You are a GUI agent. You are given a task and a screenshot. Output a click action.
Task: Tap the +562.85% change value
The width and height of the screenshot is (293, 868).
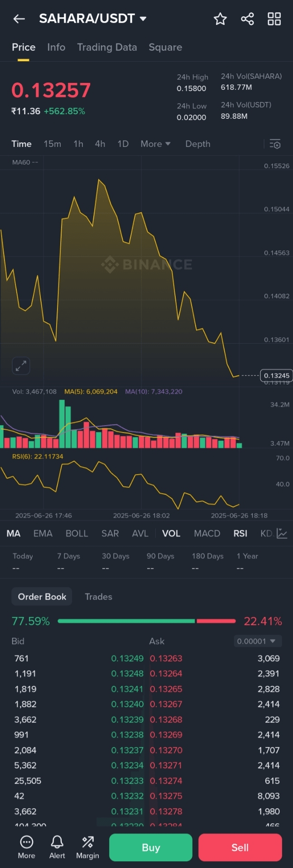click(64, 111)
